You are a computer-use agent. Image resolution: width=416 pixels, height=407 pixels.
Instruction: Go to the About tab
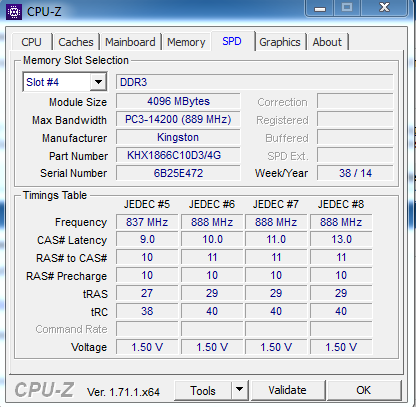click(x=327, y=42)
